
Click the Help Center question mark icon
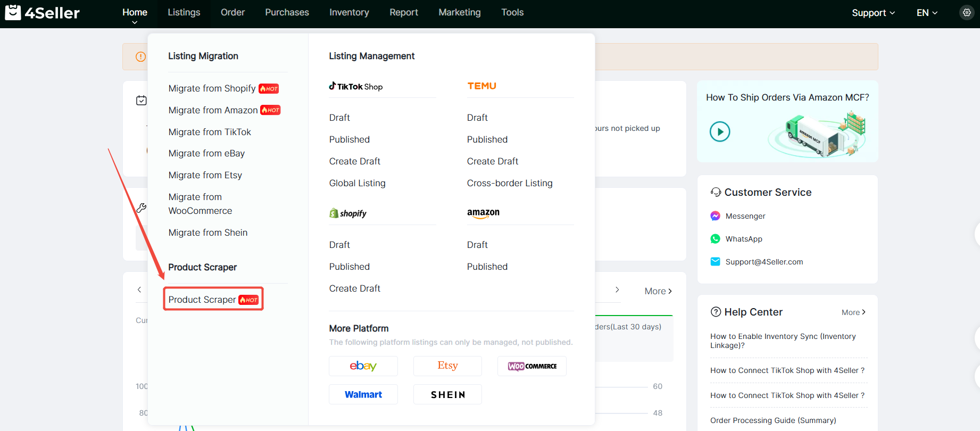tap(716, 312)
